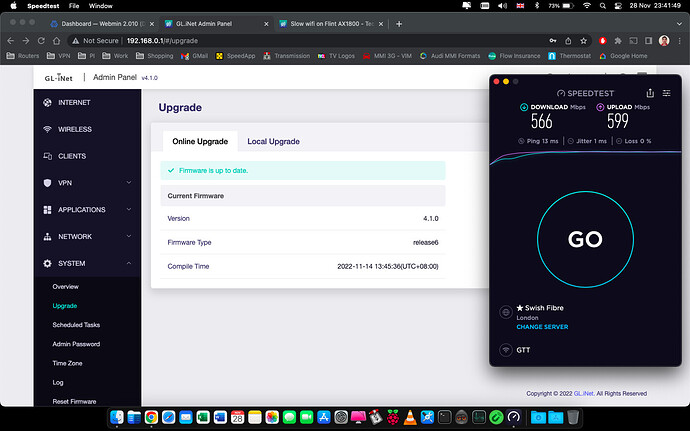This screenshot has height=431, width=690.
Task: Collapse the SYSTEM menu chevron
Action: [129, 263]
